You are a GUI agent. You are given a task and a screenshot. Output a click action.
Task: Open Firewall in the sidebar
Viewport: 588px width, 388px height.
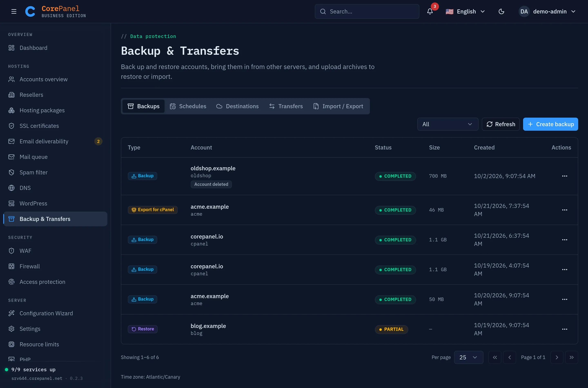[55, 266]
